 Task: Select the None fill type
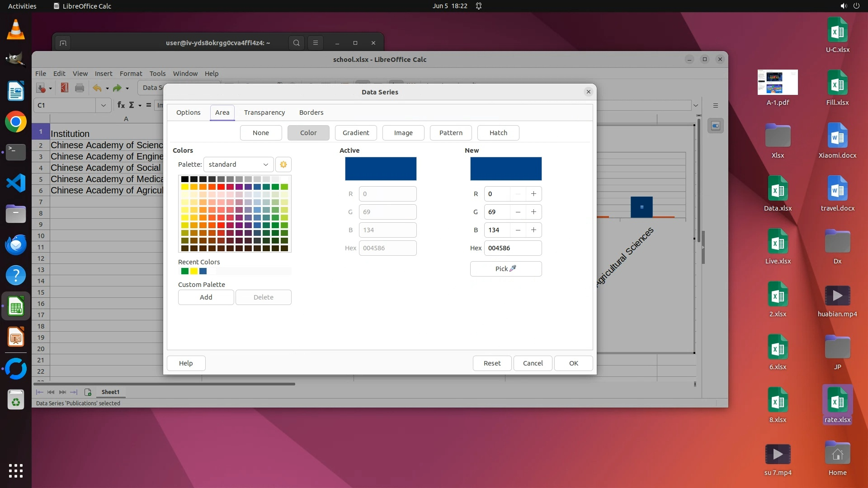[x=261, y=133]
